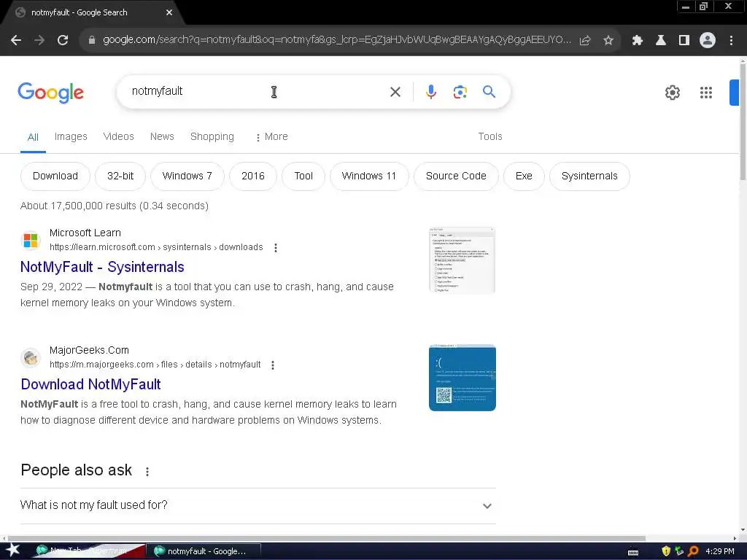Bookmark this page with the star icon

(608, 41)
